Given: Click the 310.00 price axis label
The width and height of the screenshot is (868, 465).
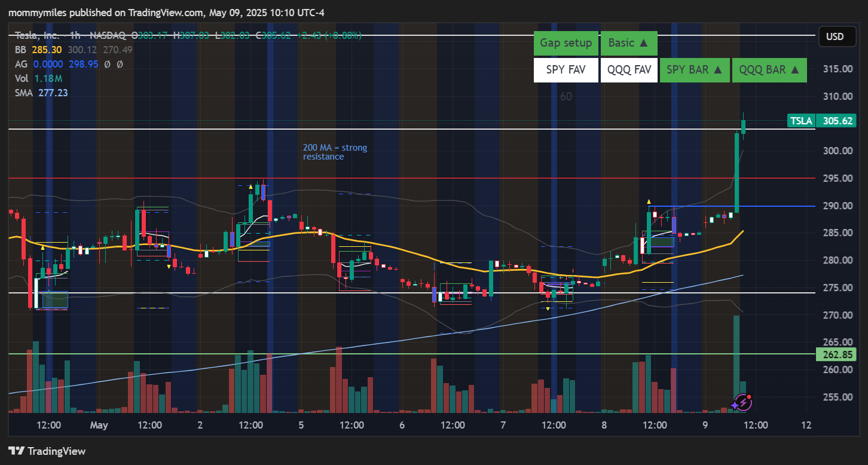Looking at the screenshot, I should tap(838, 96).
